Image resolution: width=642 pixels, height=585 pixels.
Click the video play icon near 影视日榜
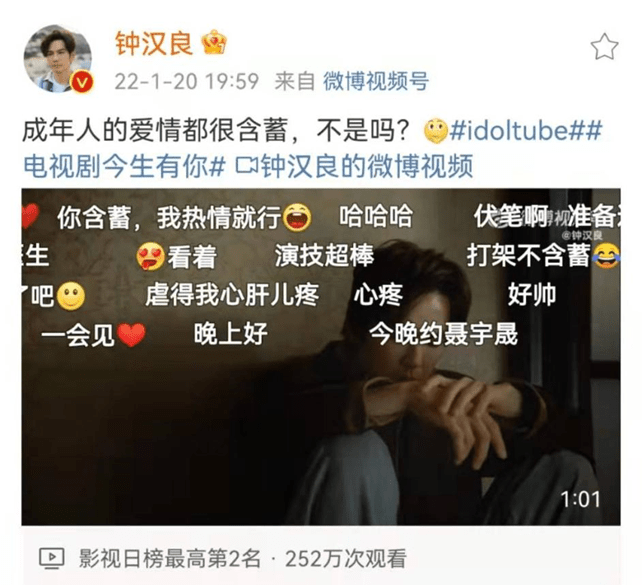(x=51, y=558)
